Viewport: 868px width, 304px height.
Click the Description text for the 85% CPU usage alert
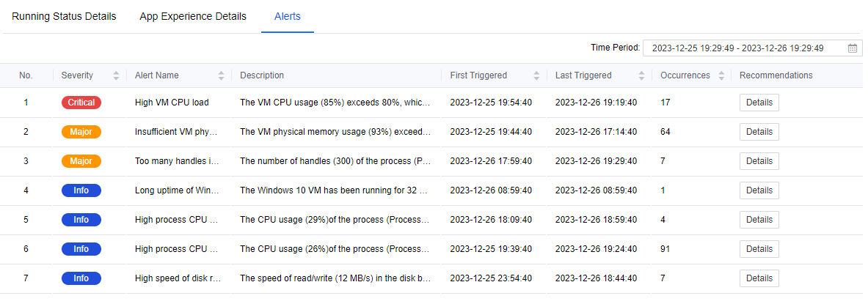335,103
